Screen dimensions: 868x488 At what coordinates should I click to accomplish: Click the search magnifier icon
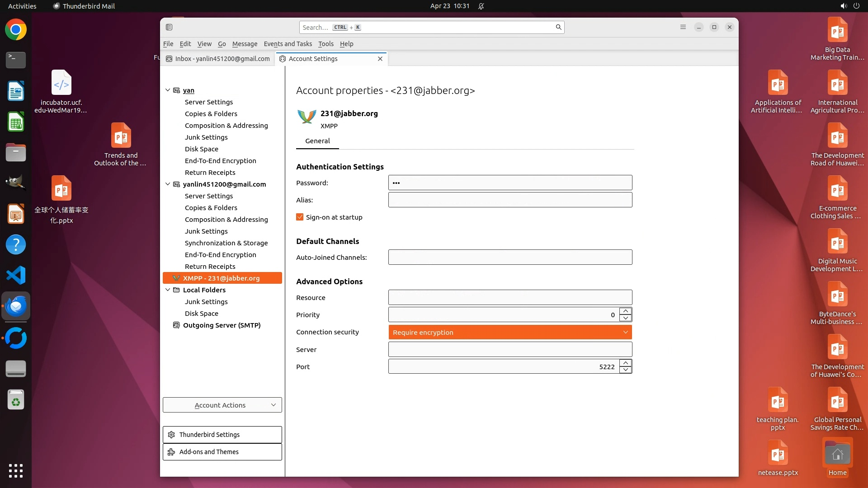[x=558, y=27]
